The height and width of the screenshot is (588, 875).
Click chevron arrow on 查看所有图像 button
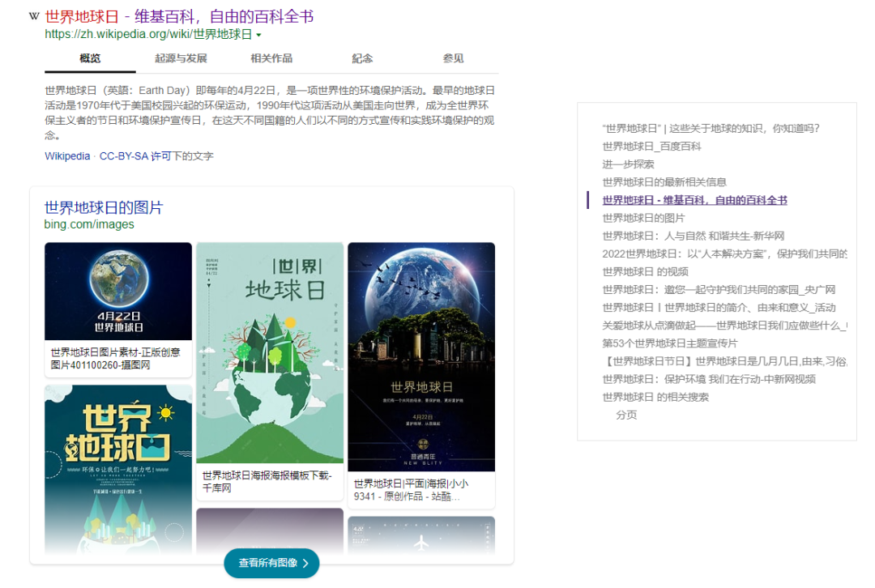[305, 564]
